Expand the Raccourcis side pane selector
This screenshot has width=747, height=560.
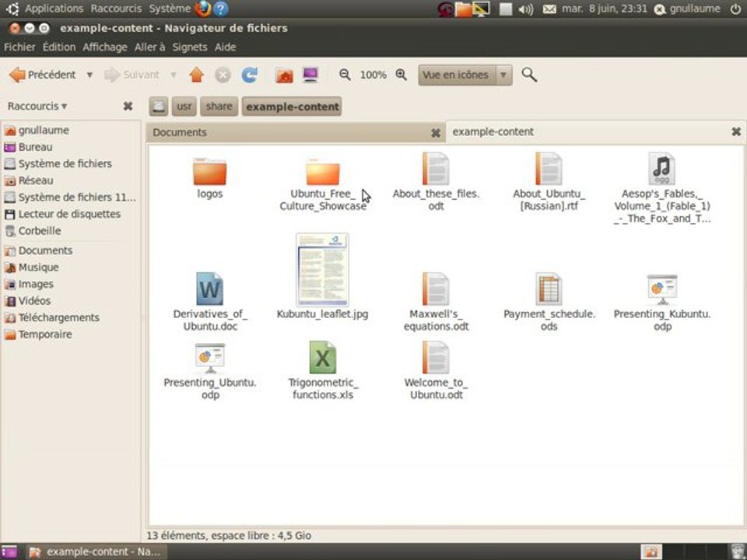point(37,107)
